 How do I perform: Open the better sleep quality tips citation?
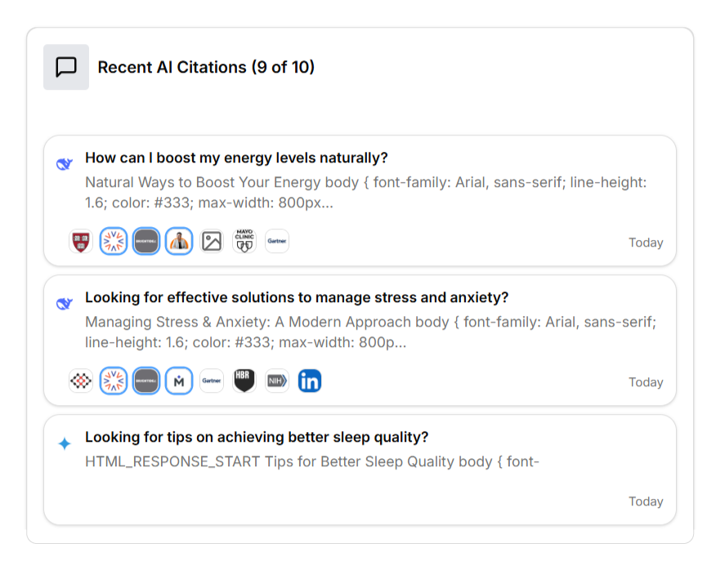click(x=257, y=437)
